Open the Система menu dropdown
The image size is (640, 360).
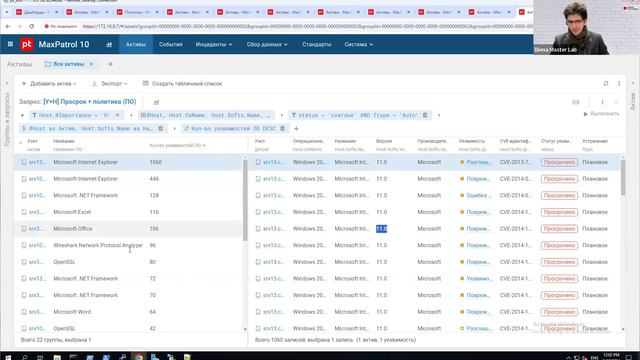click(358, 44)
